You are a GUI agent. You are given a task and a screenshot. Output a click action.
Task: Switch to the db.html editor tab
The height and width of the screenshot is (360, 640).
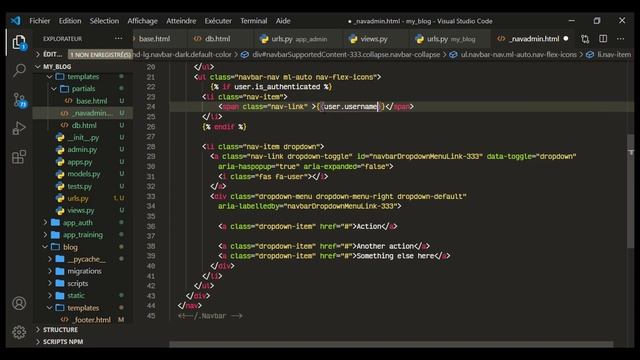tap(218, 39)
